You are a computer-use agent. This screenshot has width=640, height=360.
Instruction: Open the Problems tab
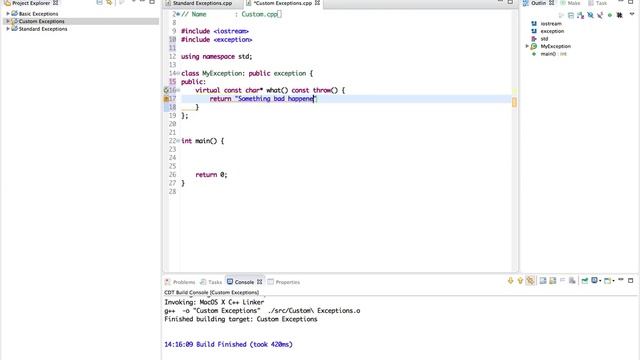coord(180,282)
